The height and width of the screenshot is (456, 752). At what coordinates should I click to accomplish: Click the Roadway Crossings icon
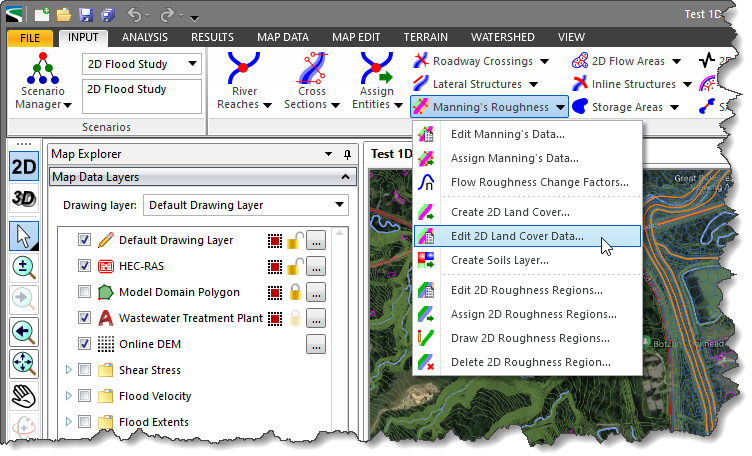[x=421, y=61]
